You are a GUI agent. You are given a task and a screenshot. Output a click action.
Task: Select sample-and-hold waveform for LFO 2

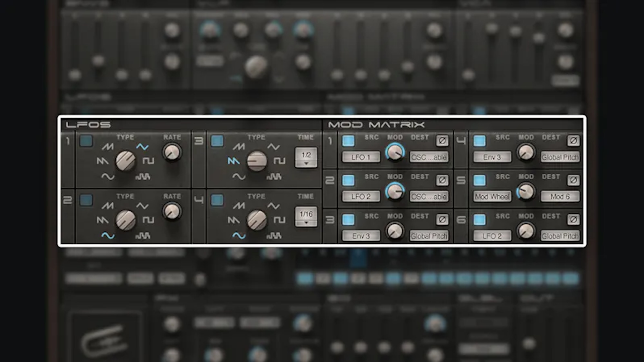[x=143, y=236]
